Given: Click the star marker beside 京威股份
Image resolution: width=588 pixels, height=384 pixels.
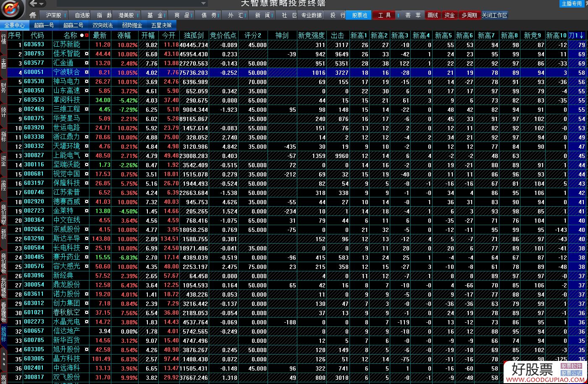Looking at the screenshot, I should coord(87,229).
